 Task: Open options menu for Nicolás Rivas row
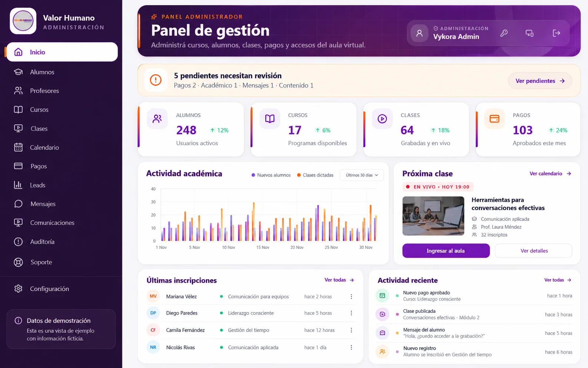click(351, 347)
